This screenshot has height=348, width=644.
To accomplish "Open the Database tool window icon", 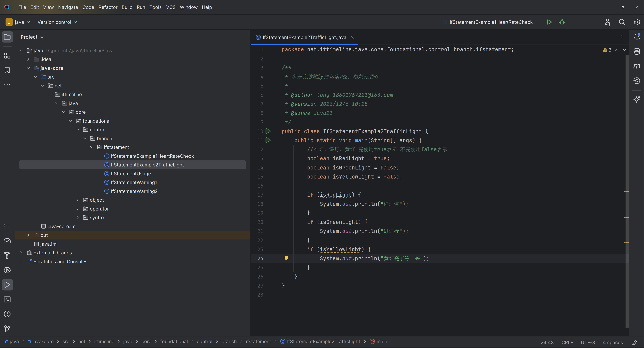I will point(636,51).
